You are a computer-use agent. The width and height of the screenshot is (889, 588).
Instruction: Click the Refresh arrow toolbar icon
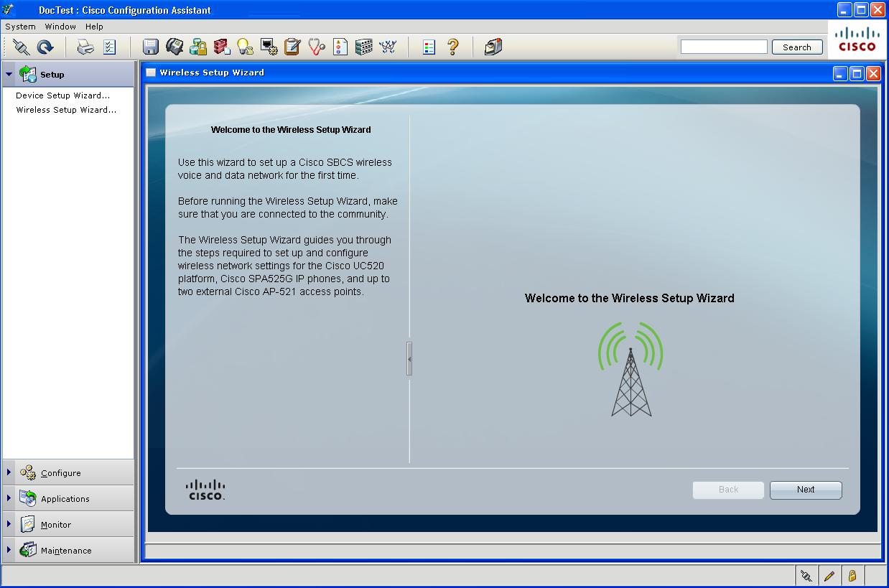45,47
